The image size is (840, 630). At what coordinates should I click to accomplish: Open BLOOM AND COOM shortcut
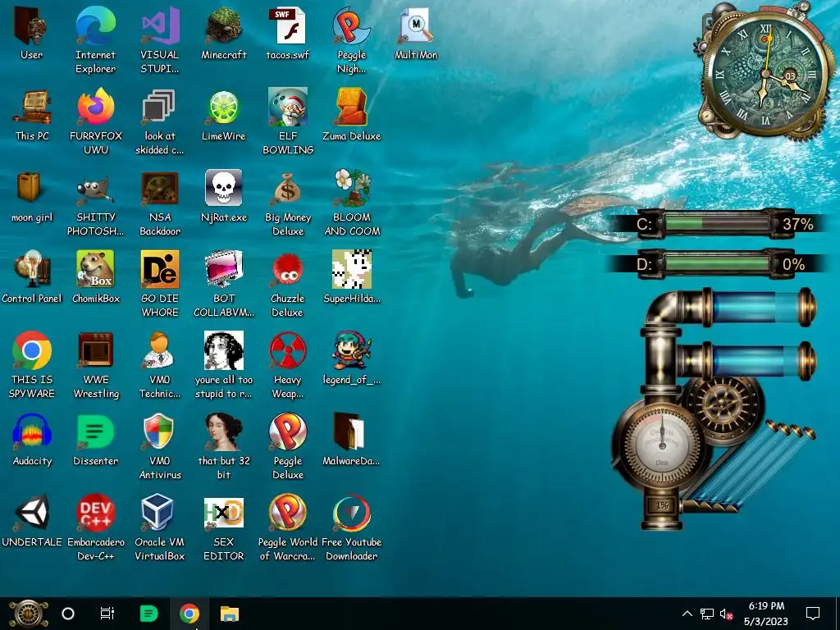[351, 203]
